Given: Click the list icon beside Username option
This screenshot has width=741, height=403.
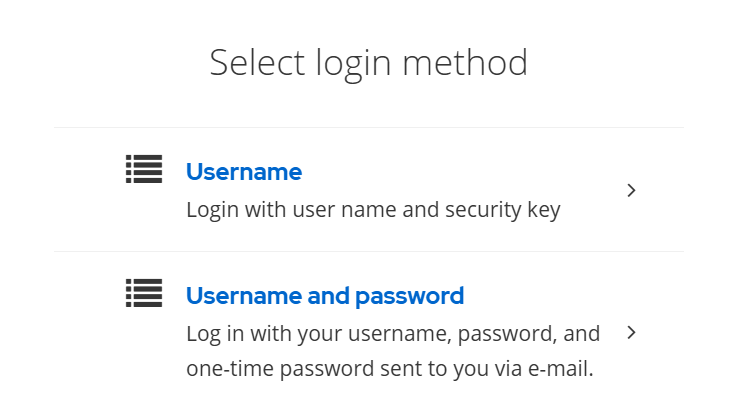Looking at the screenshot, I should tap(144, 169).
